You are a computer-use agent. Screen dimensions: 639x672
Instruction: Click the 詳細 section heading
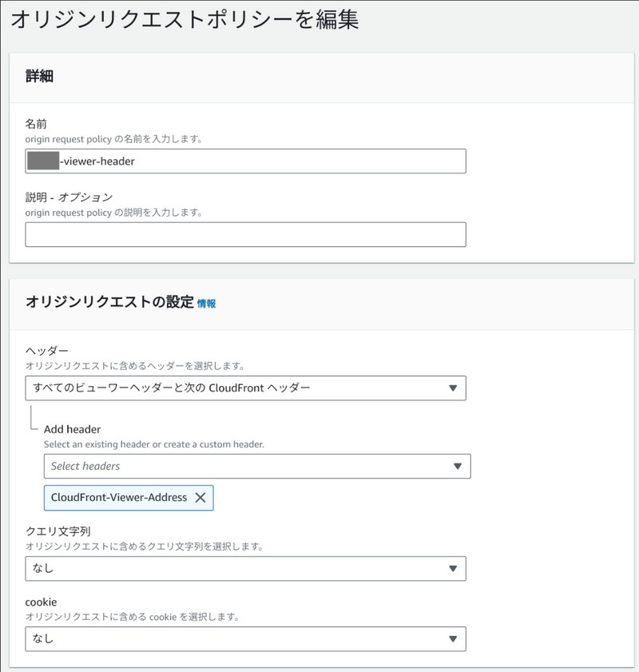pos(39,77)
